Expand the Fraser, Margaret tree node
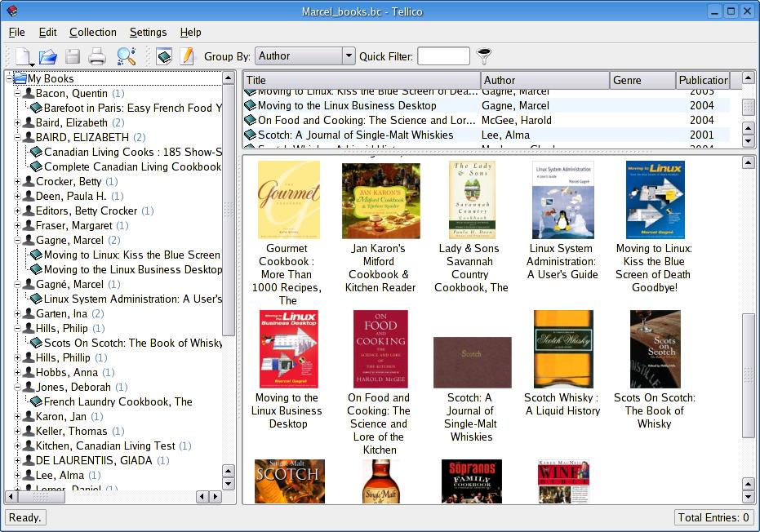760x532 pixels. [17, 226]
